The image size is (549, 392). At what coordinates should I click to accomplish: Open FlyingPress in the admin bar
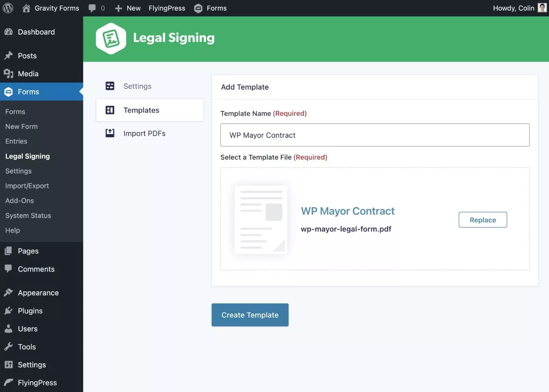(x=167, y=8)
